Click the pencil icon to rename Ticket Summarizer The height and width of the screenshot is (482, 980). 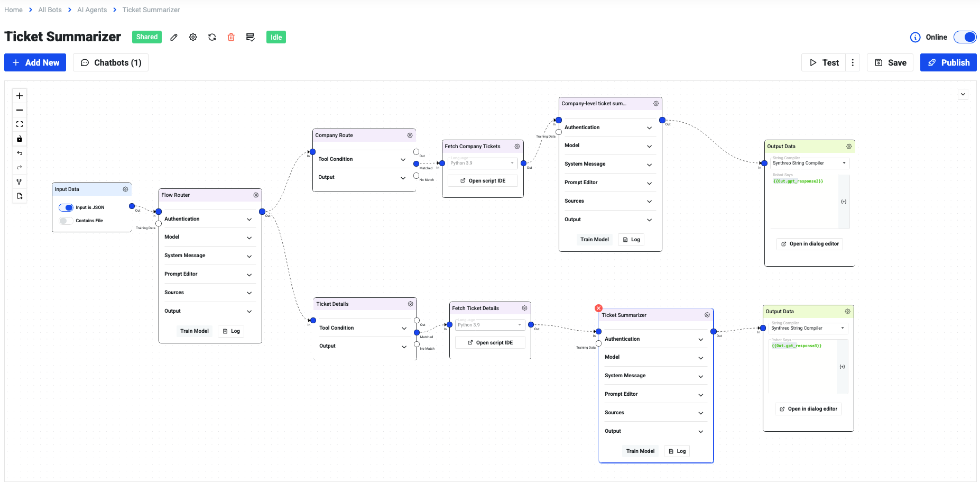174,37
